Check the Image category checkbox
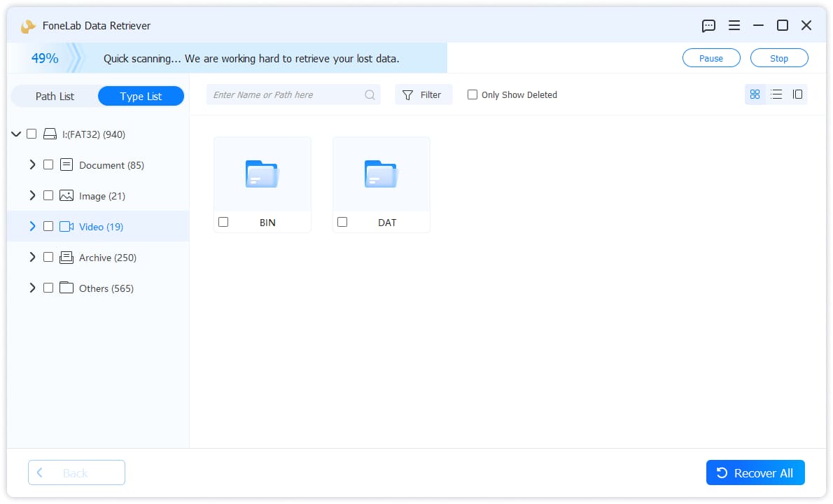 [48, 195]
